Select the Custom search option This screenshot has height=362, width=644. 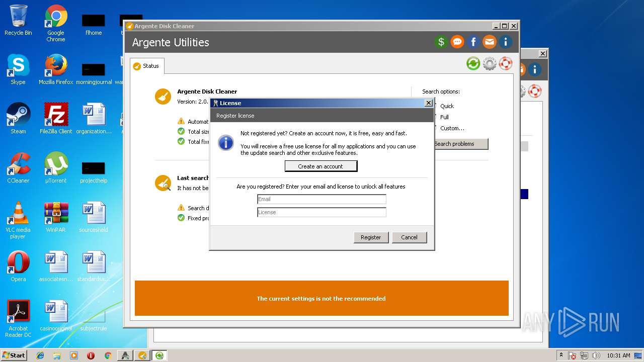click(x=452, y=128)
